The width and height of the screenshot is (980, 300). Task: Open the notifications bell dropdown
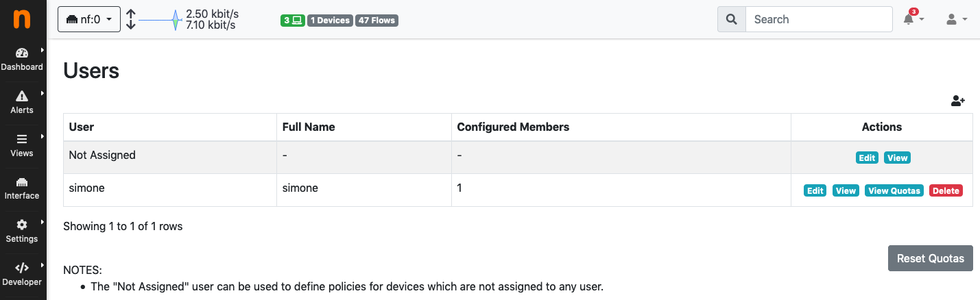[913, 19]
